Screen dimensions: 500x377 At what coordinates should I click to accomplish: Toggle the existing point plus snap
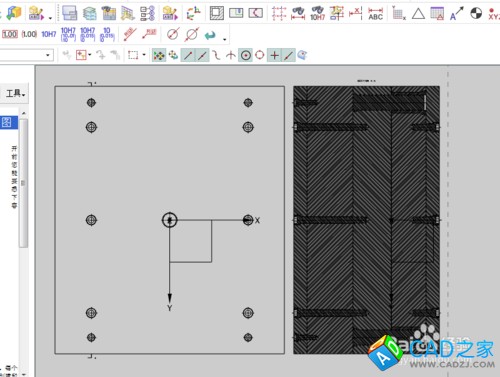pos(274,55)
